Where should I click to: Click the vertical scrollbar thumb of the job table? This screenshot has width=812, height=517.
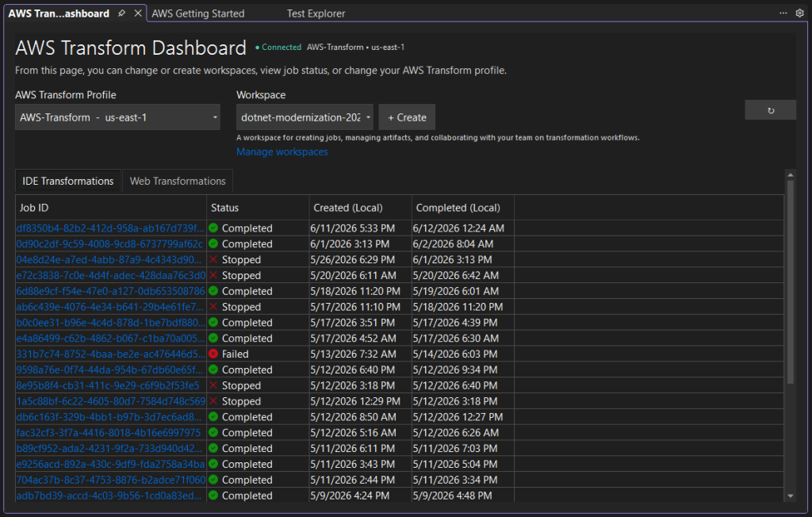(791, 282)
